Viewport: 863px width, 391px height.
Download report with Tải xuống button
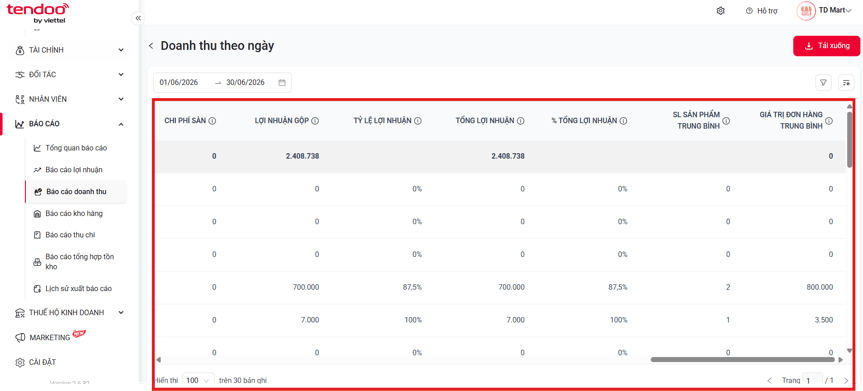[826, 46]
